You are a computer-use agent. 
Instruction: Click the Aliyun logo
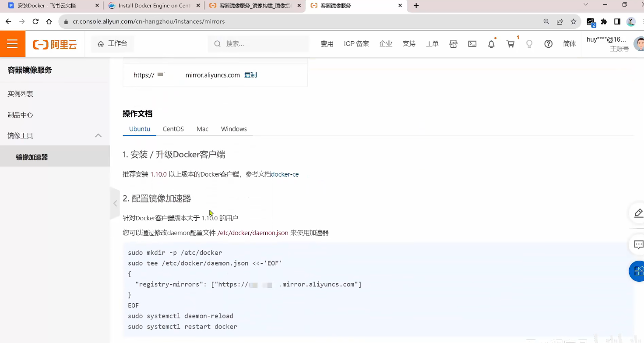[x=55, y=44]
